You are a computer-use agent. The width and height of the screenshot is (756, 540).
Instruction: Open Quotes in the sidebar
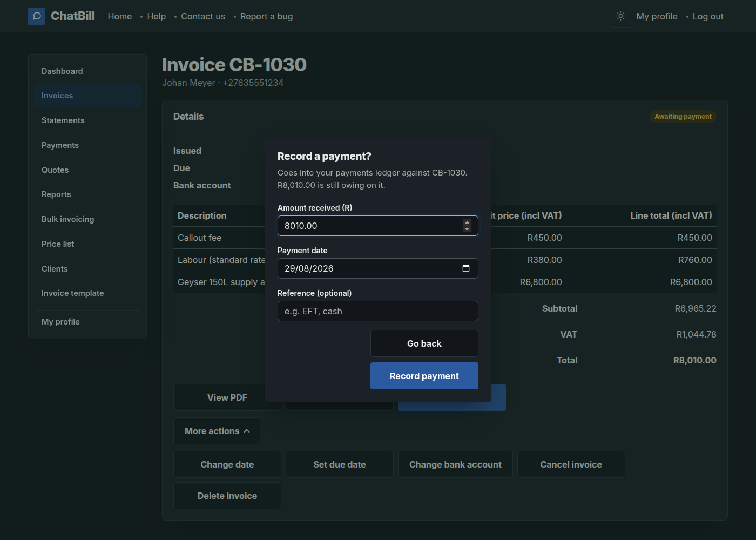pyautogui.click(x=87, y=170)
